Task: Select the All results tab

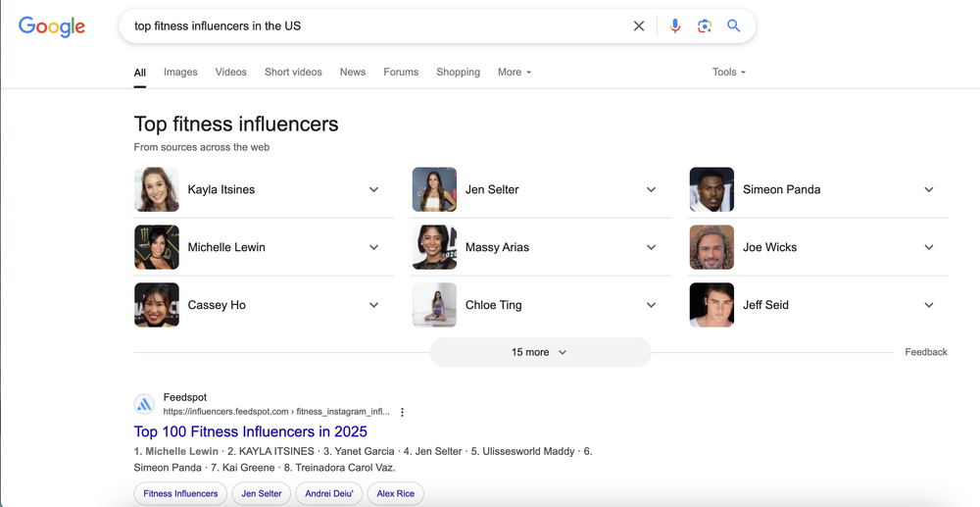Action: tap(140, 73)
